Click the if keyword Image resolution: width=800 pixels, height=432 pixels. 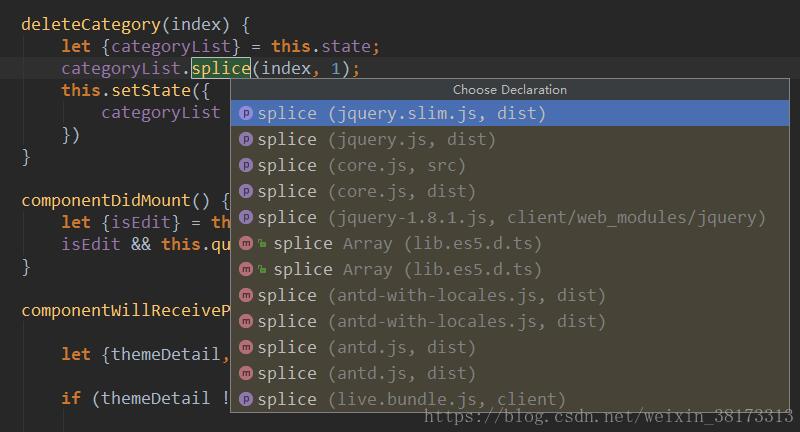(71, 398)
